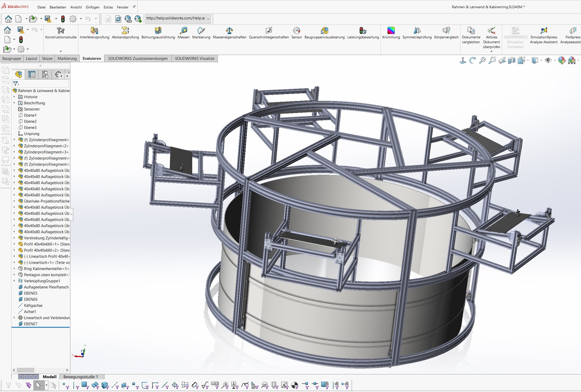Expand Überluke-Projektionsfläche component

(x=14, y=201)
